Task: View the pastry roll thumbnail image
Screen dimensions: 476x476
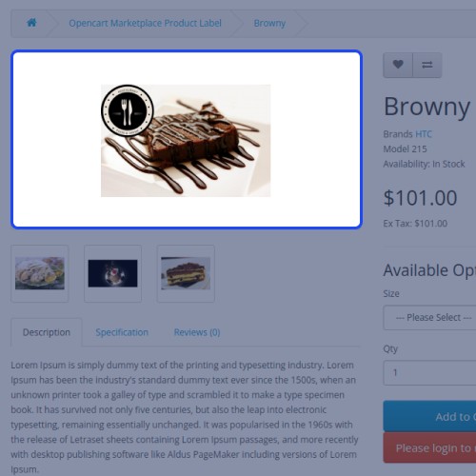Action: tap(40, 273)
